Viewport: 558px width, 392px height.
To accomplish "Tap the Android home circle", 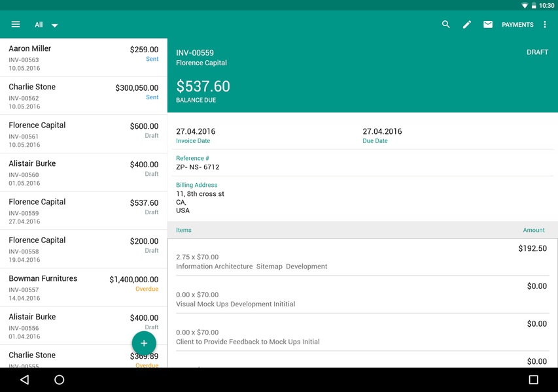I will (59, 380).
